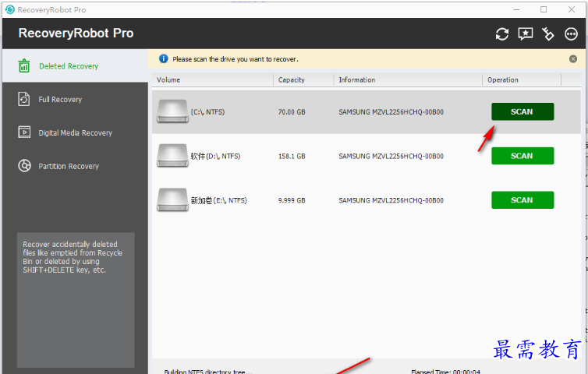588x374 pixels.
Task: Open the feedback star speech-bubble icon
Action: tap(526, 34)
